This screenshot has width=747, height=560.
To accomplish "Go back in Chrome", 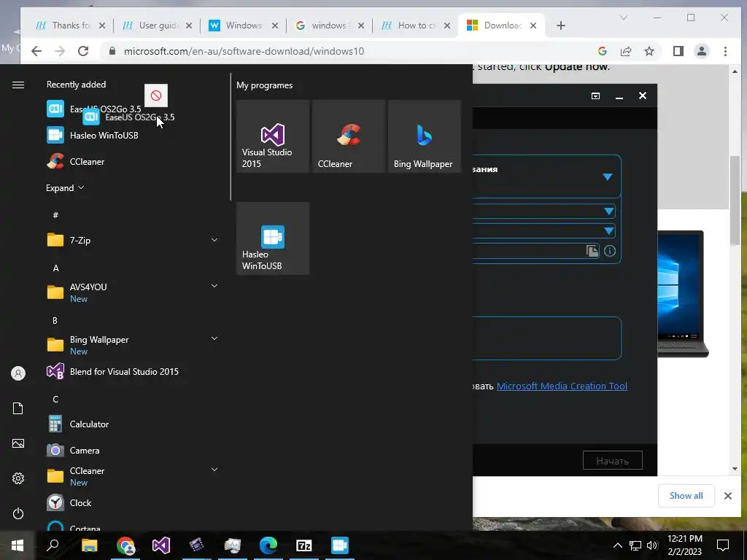I will [x=36, y=52].
